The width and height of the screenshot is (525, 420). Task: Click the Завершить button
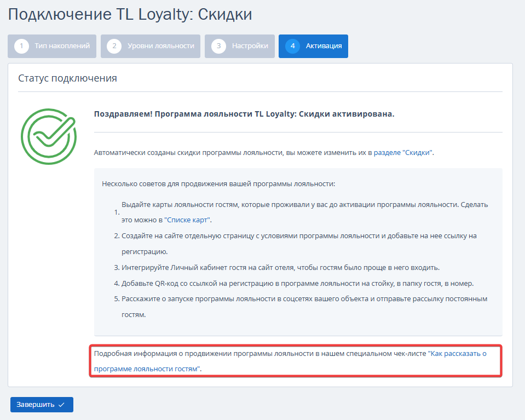pyautogui.click(x=42, y=405)
